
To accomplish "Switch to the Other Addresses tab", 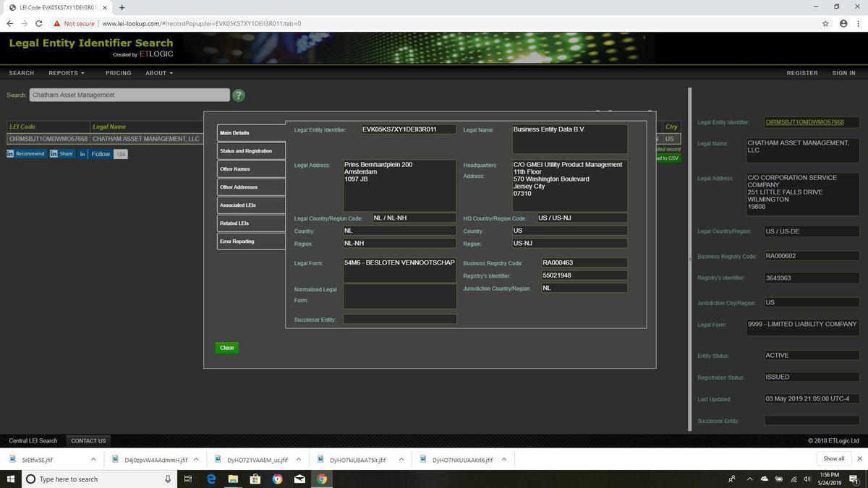I will [251, 187].
